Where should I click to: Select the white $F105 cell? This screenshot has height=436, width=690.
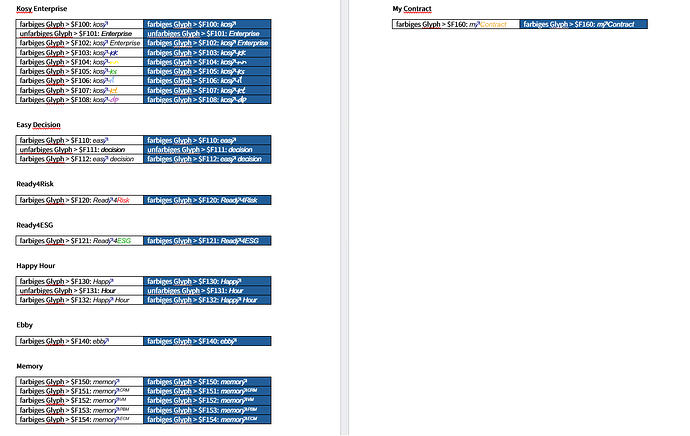(x=80, y=71)
